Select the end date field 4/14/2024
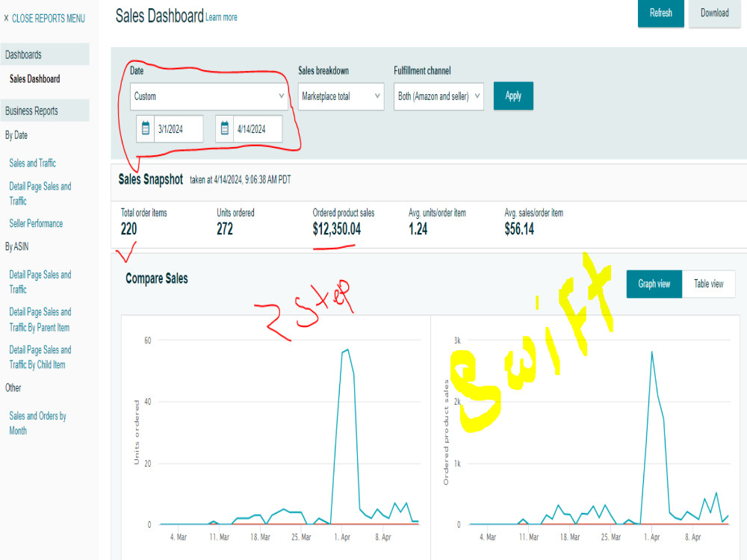 point(258,128)
